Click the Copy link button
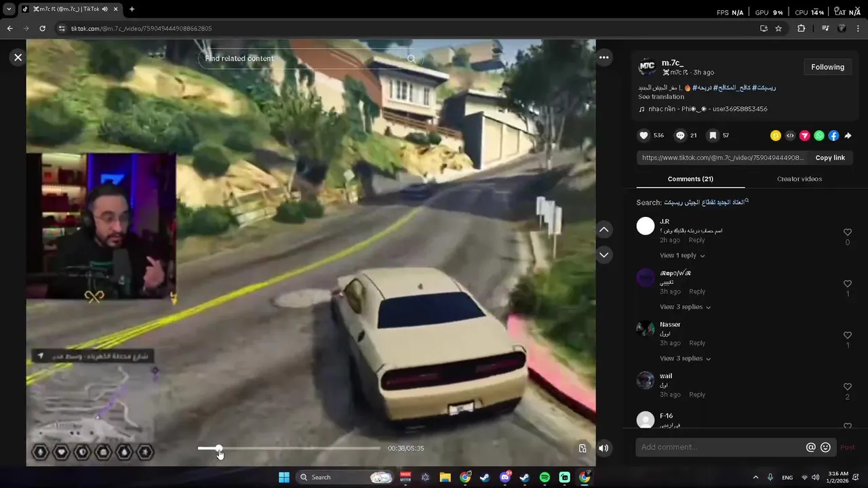Viewport: 868px width, 488px height. pos(830,158)
